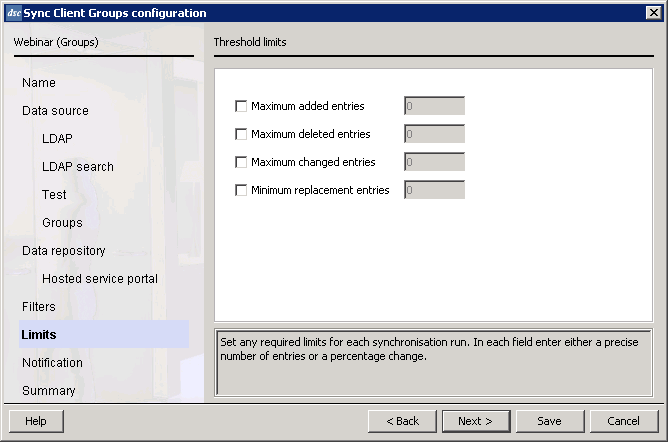
Task: Click the Maximum added entries number field
Action: [x=434, y=106]
